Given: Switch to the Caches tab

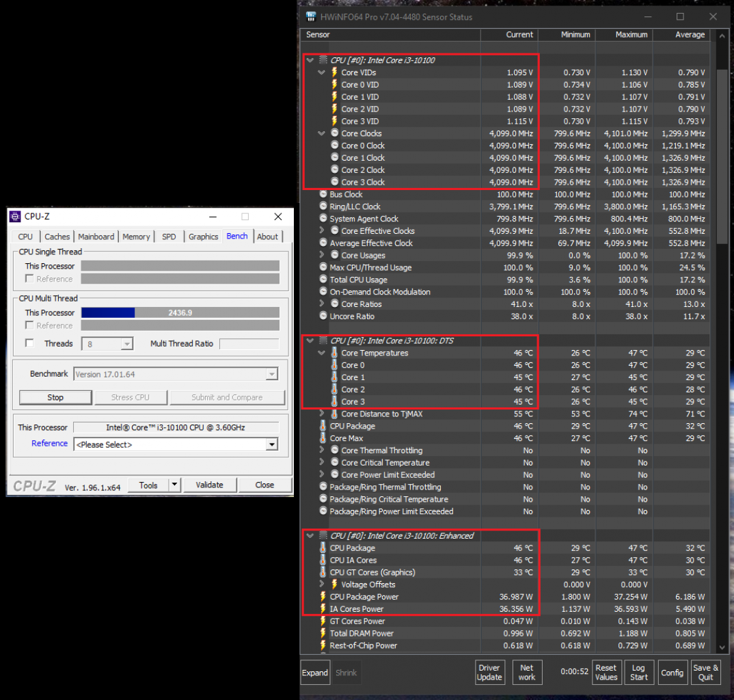Looking at the screenshot, I should pyautogui.click(x=57, y=237).
